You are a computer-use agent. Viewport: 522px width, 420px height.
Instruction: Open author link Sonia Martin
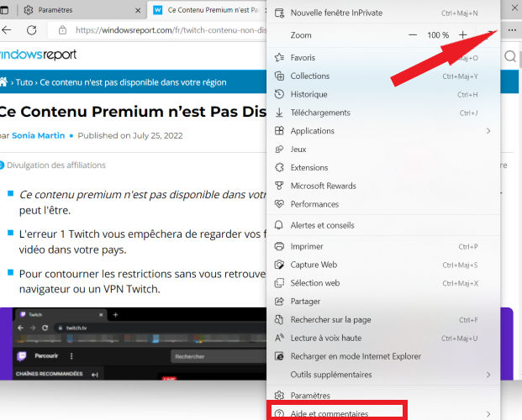pyautogui.click(x=39, y=135)
